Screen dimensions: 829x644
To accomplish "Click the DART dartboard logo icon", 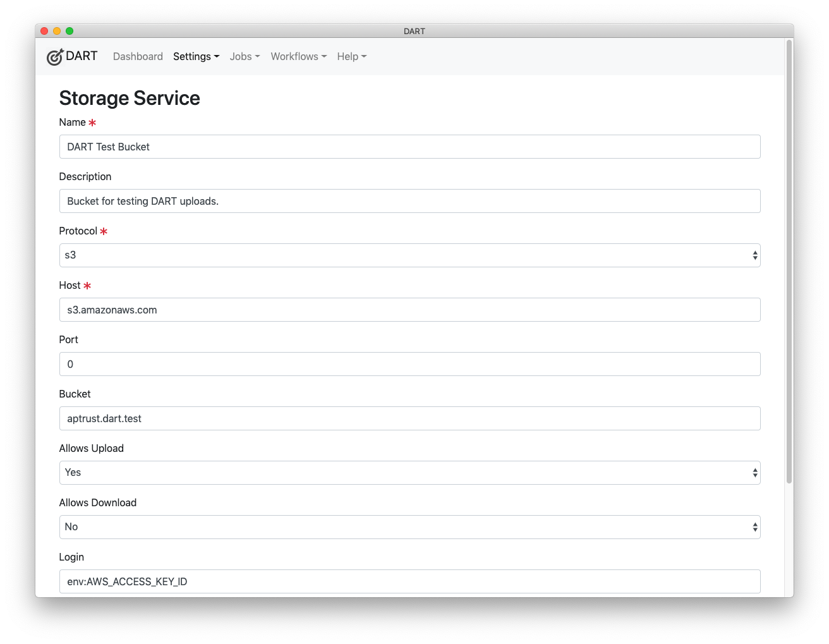I will [55, 56].
